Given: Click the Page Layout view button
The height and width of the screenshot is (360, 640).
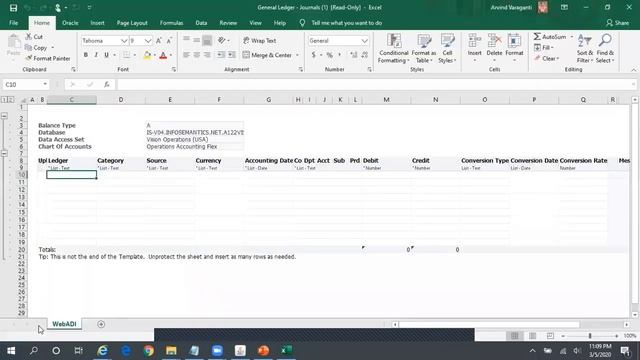Looking at the screenshot, I should (532, 336).
